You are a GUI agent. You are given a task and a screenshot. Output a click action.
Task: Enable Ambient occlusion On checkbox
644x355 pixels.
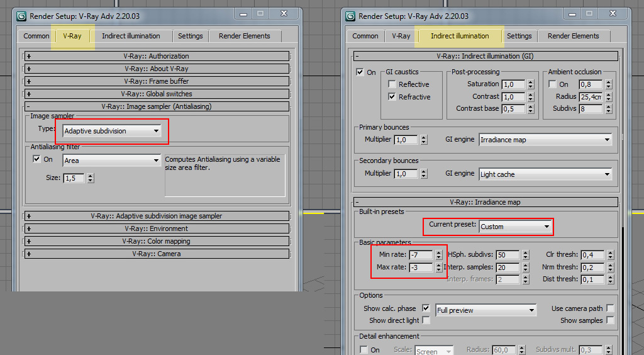(x=552, y=84)
